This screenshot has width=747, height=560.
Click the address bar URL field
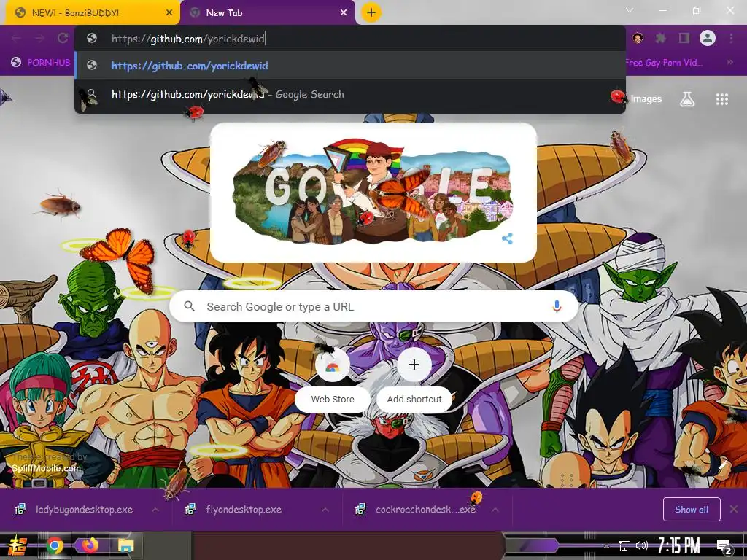coord(350,39)
